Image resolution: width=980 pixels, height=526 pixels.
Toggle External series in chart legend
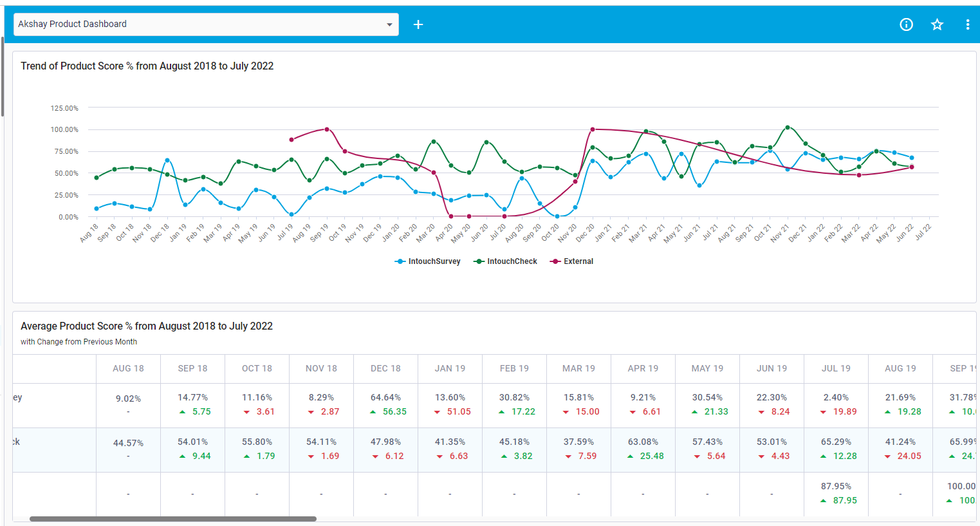pyautogui.click(x=572, y=261)
